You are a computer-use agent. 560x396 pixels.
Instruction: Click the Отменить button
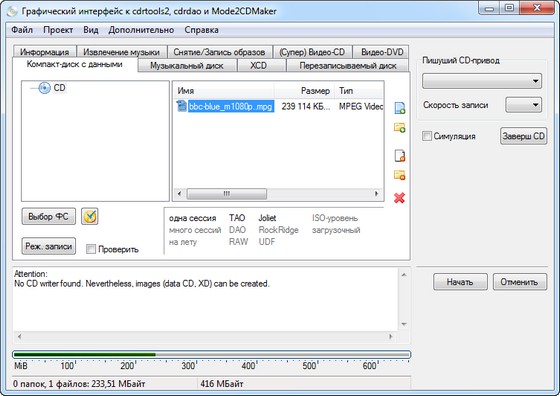(520, 282)
